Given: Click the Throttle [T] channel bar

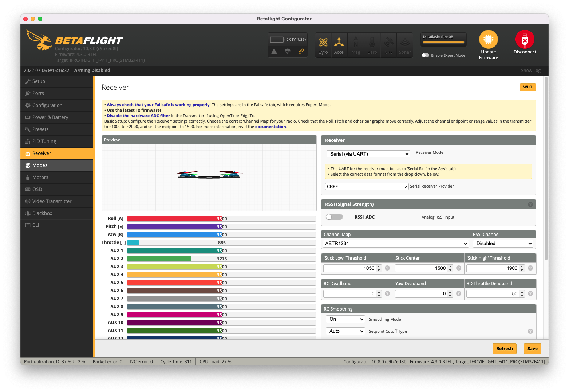Looking at the screenshot, I should click(x=221, y=243).
